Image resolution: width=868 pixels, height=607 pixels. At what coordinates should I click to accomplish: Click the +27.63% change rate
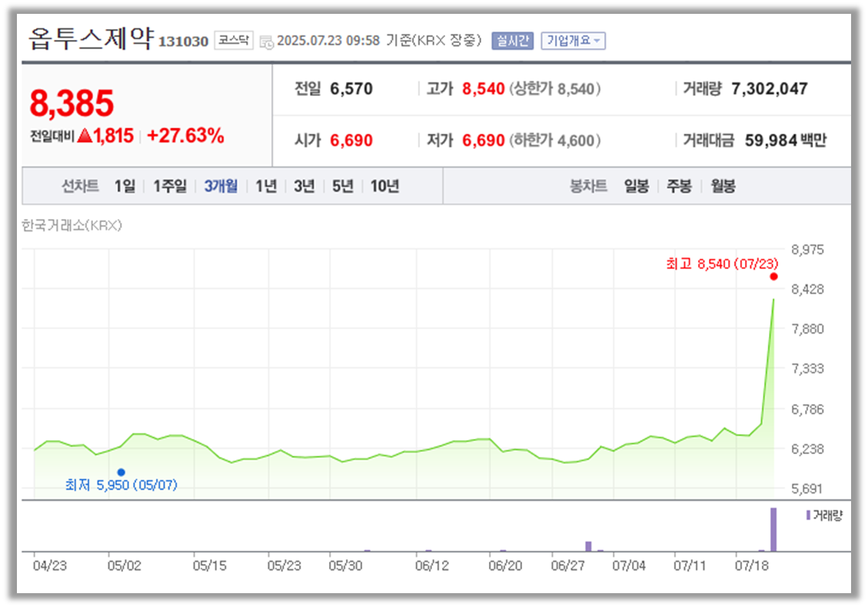tap(185, 135)
